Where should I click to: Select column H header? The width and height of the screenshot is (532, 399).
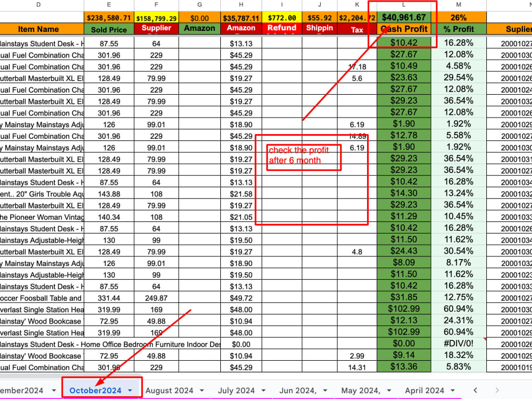[241, 5]
